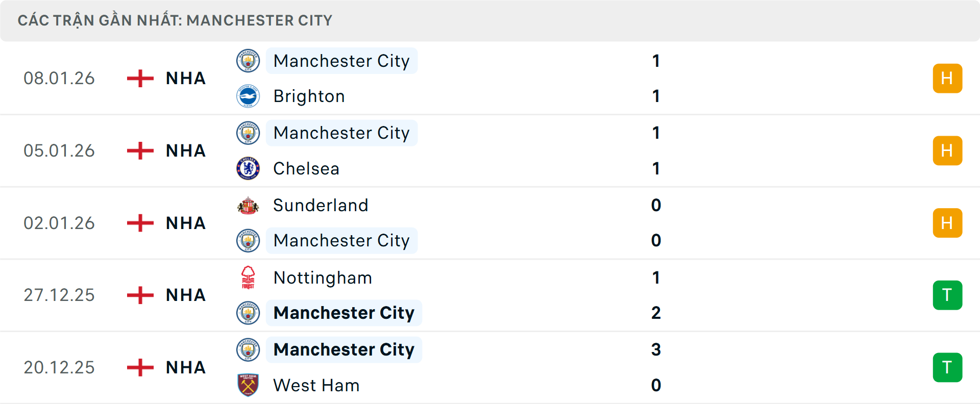The height and width of the screenshot is (404, 980).
Task: Select the NHA league label on the Chelsea match
Action: [185, 150]
